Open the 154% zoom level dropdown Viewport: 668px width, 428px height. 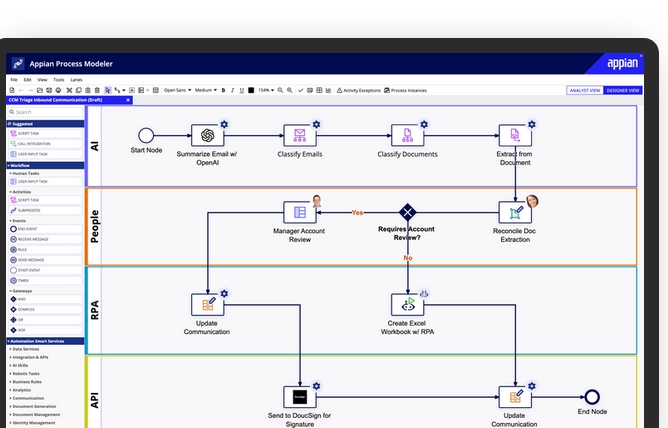pyautogui.click(x=266, y=90)
